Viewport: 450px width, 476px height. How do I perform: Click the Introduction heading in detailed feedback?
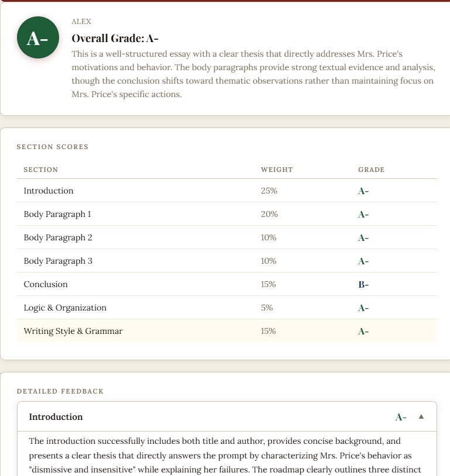click(x=56, y=417)
